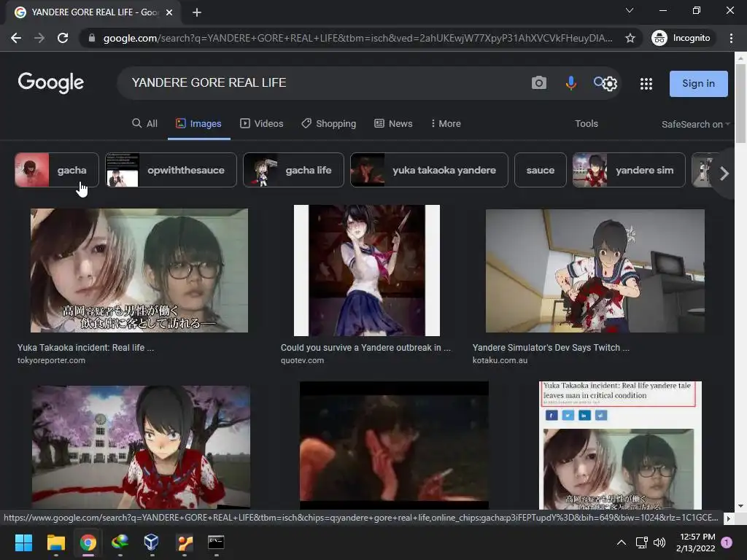
Task: Click the tokyoreporter.com source text
Action: click(x=52, y=360)
